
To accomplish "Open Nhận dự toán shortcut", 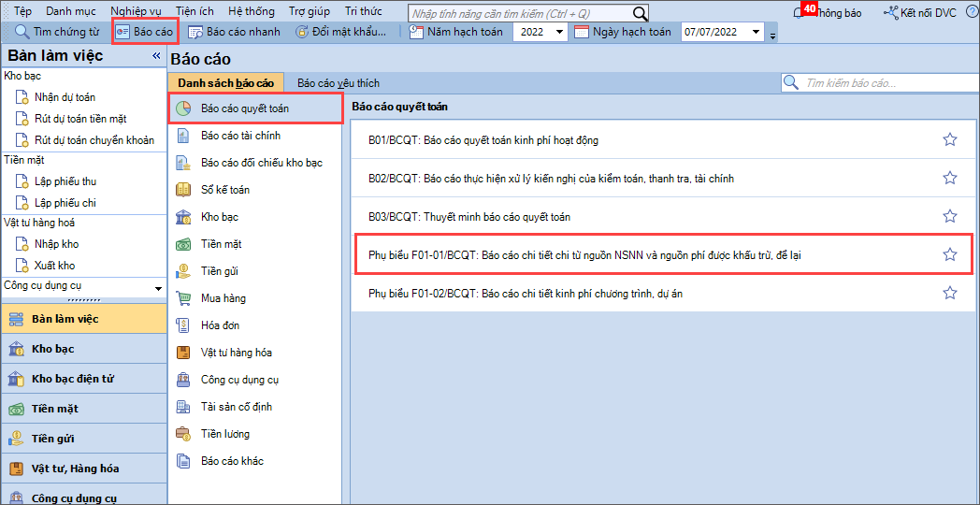I will tap(65, 97).
